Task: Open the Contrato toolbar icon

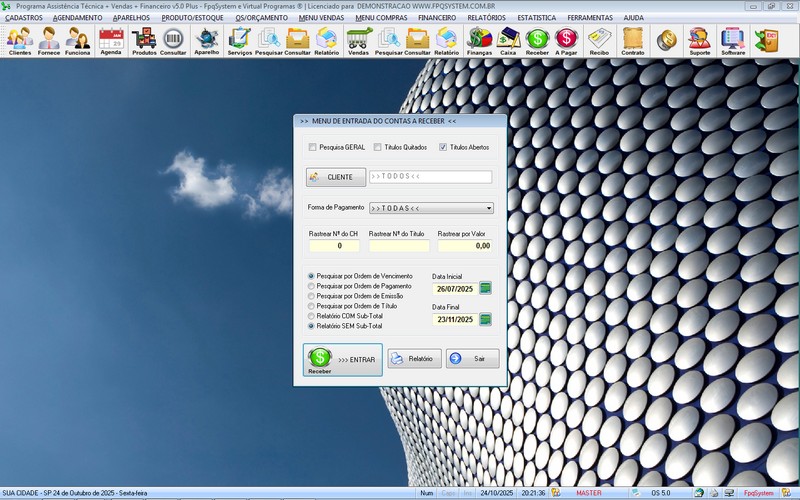Action: click(633, 41)
